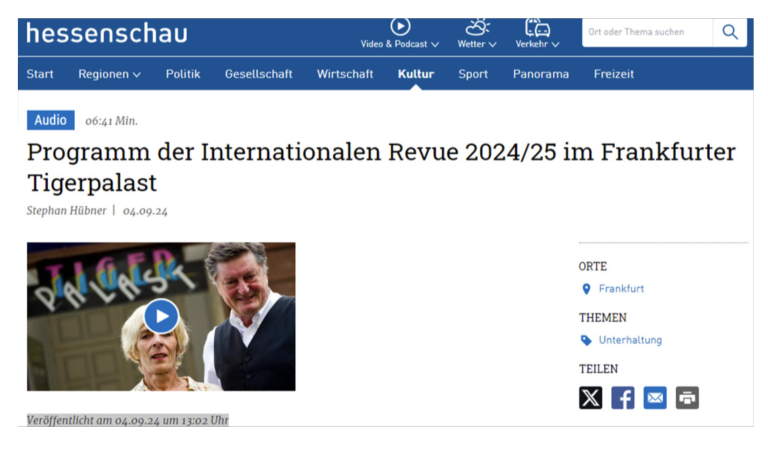Expand the Video & Podcast menu

[x=400, y=34]
